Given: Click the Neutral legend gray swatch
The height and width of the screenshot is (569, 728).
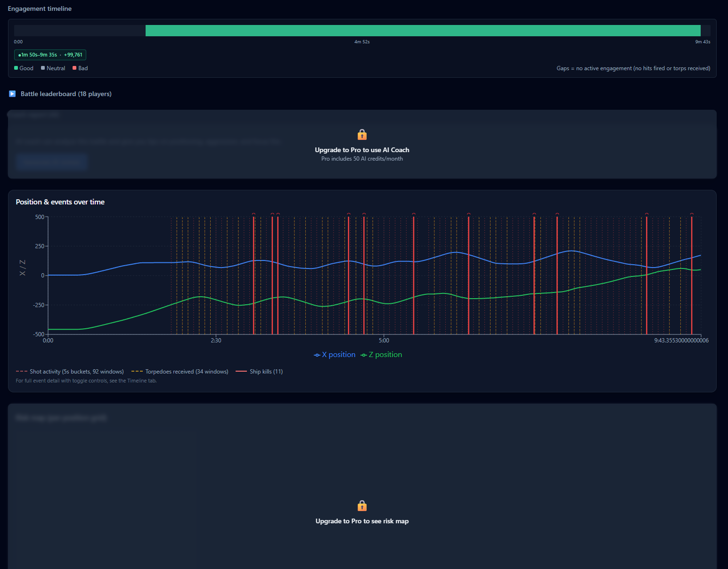Looking at the screenshot, I should pyautogui.click(x=43, y=68).
